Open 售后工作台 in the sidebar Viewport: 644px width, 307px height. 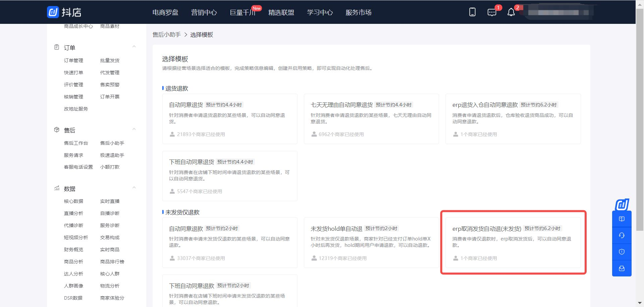pyautogui.click(x=76, y=143)
